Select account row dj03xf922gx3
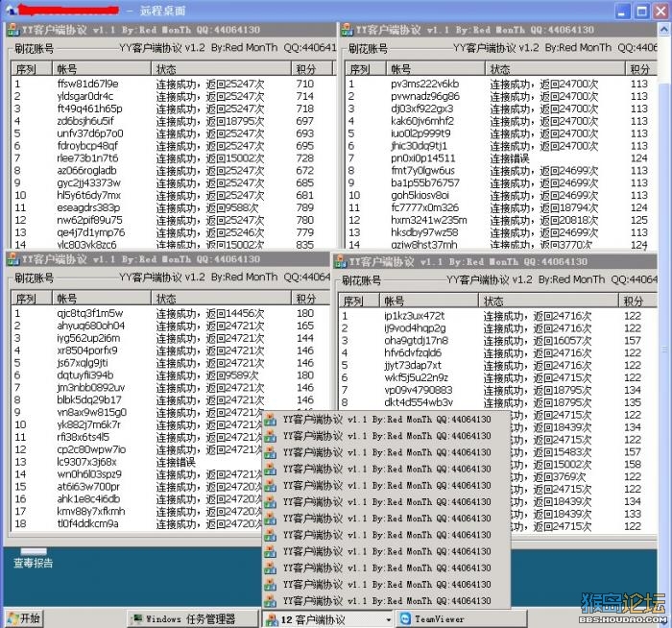Screen dimensions: 672x628 (501, 109)
